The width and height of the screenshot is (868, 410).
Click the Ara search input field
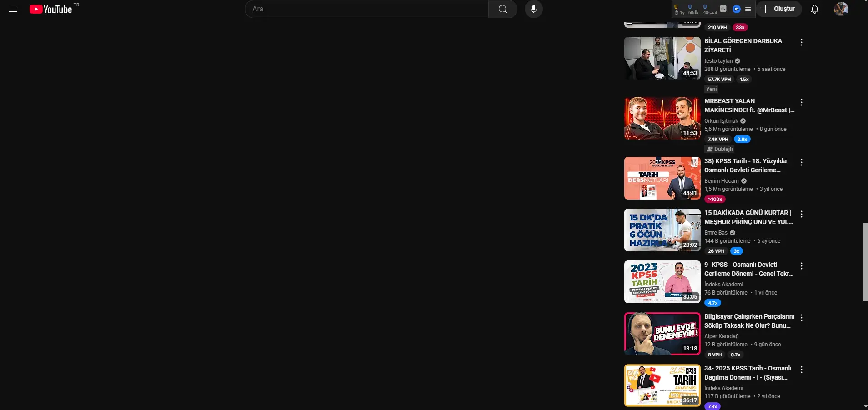coord(366,9)
